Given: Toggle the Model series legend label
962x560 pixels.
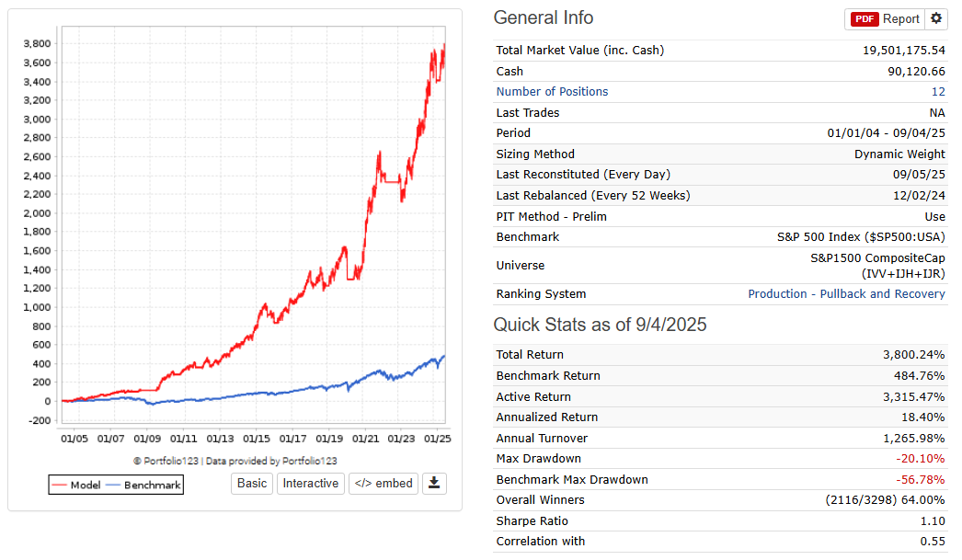Looking at the screenshot, I should coord(86,485).
